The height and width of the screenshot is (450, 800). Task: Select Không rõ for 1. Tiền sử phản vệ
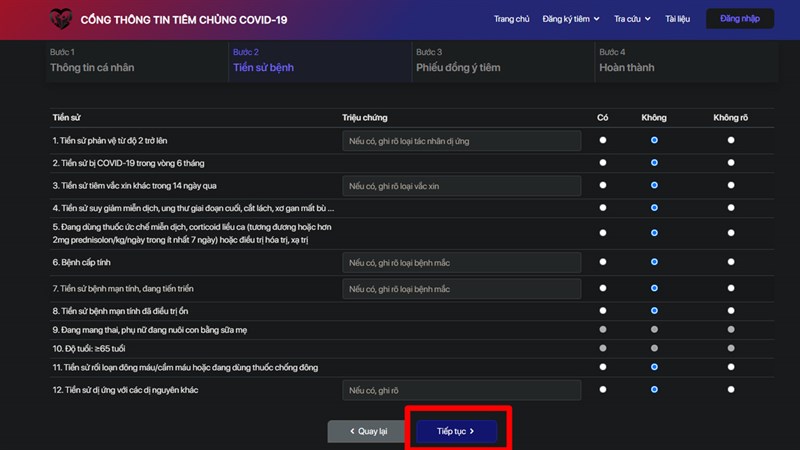point(731,140)
